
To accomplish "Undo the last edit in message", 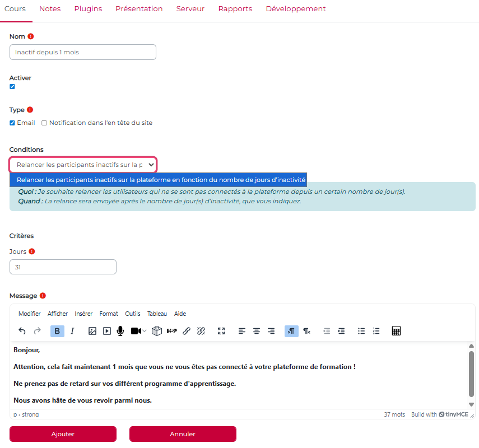I will tap(22, 331).
